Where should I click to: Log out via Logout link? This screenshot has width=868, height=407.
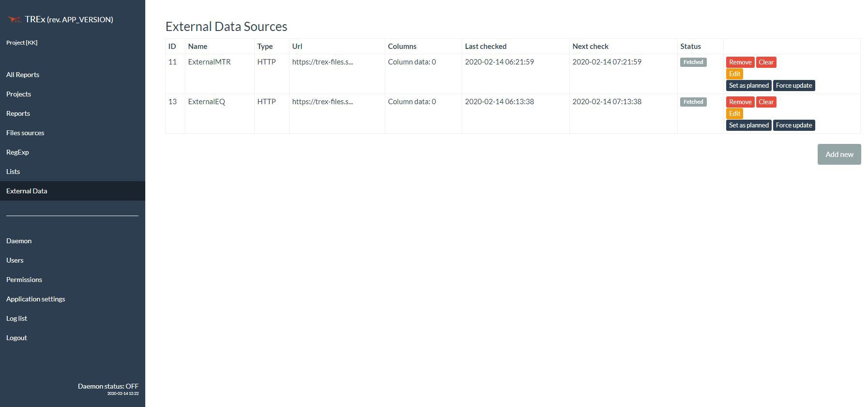point(16,338)
